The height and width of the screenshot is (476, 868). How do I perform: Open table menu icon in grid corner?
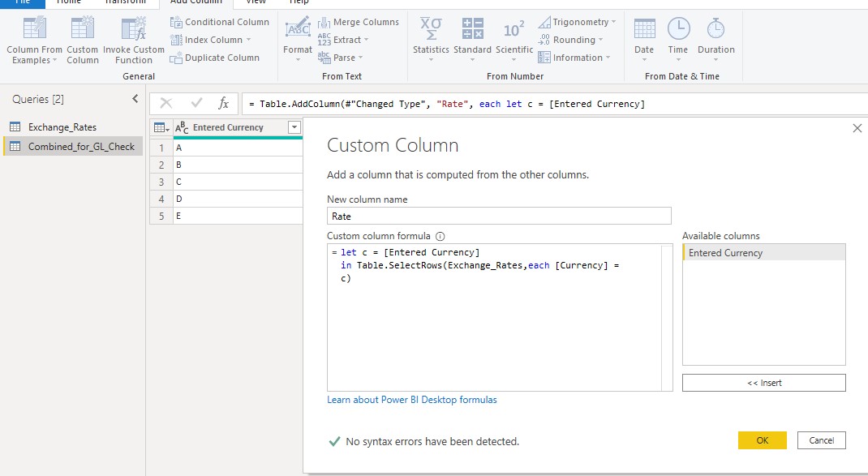click(x=161, y=128)
